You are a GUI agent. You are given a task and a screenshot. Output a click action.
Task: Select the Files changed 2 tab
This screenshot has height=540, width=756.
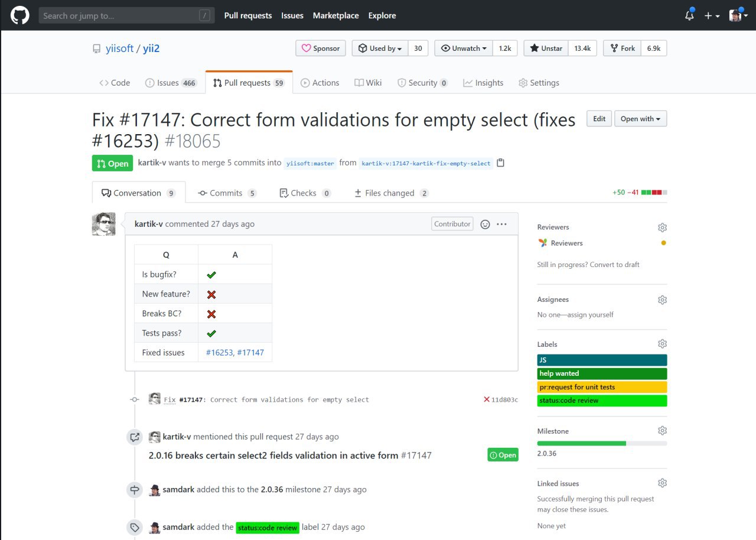click(x=392, y=193)
